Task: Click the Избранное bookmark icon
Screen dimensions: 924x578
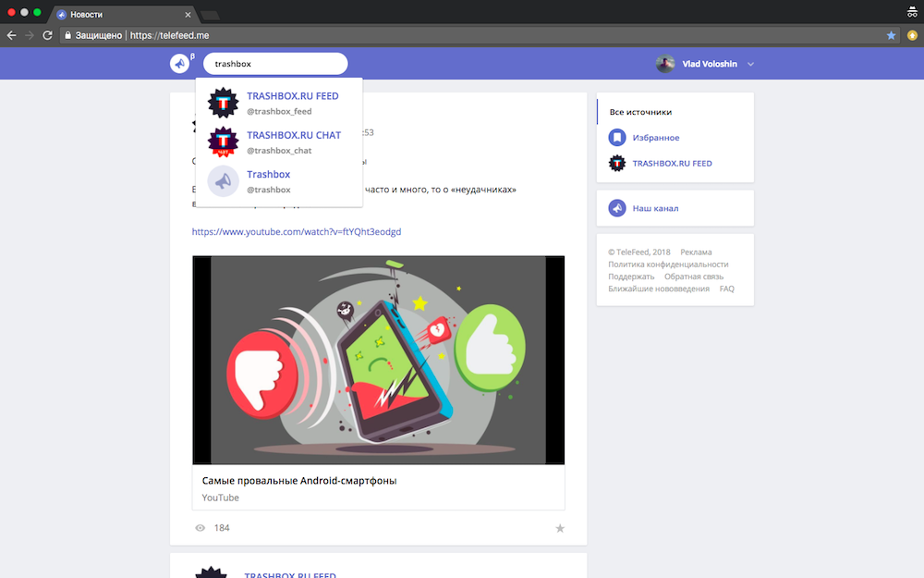Action: click(x=617, y=138)
